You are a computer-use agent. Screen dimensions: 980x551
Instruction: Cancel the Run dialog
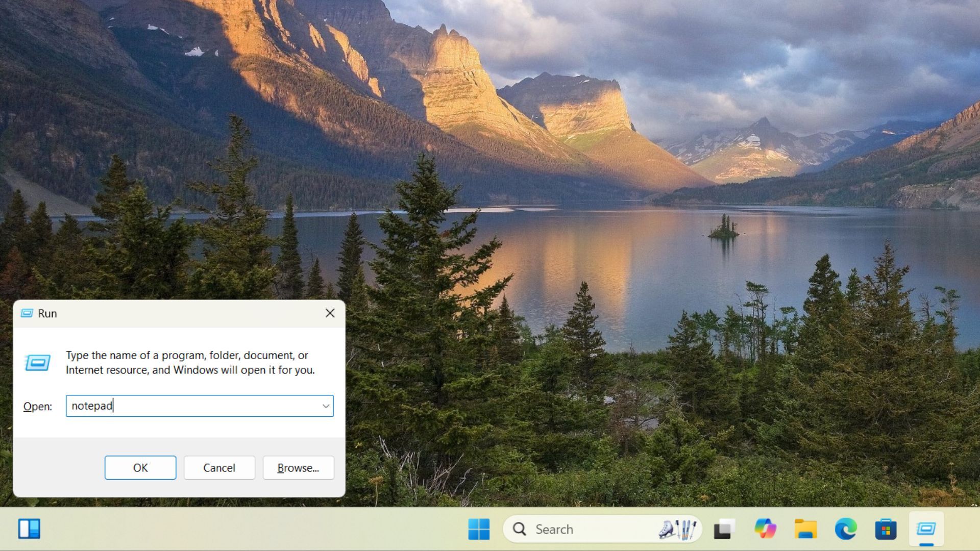pyautogui.click(x=219, y=467)
